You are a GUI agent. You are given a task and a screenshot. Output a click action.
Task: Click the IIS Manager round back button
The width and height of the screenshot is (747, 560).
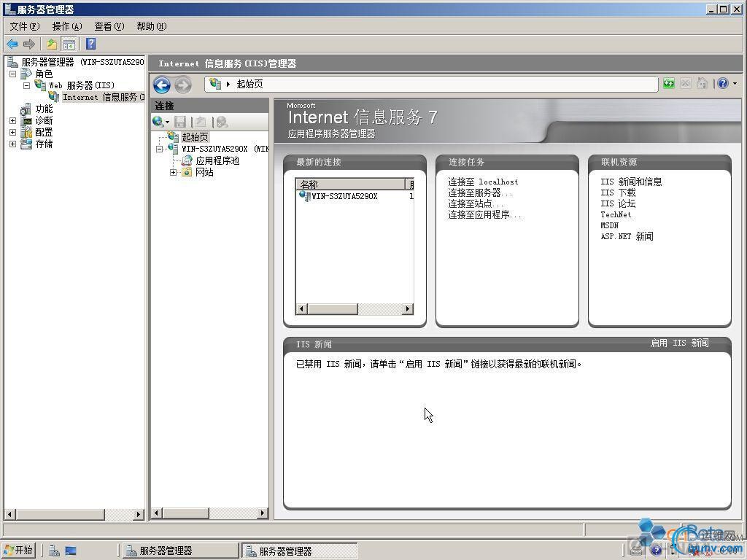[x=162, y=85]
